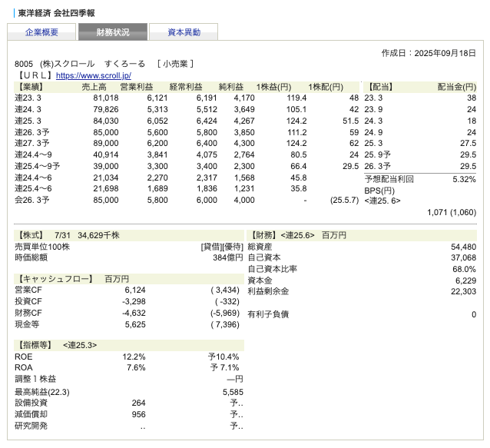Select the 連25. 3 results row label
Screen dimensions: 490x448
(x=31, y=121)
